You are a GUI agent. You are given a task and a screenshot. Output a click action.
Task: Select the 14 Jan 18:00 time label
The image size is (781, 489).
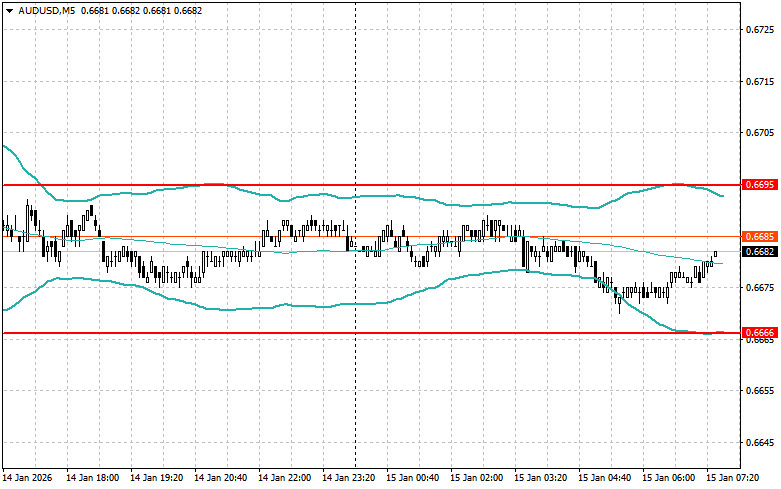point(93,478)
